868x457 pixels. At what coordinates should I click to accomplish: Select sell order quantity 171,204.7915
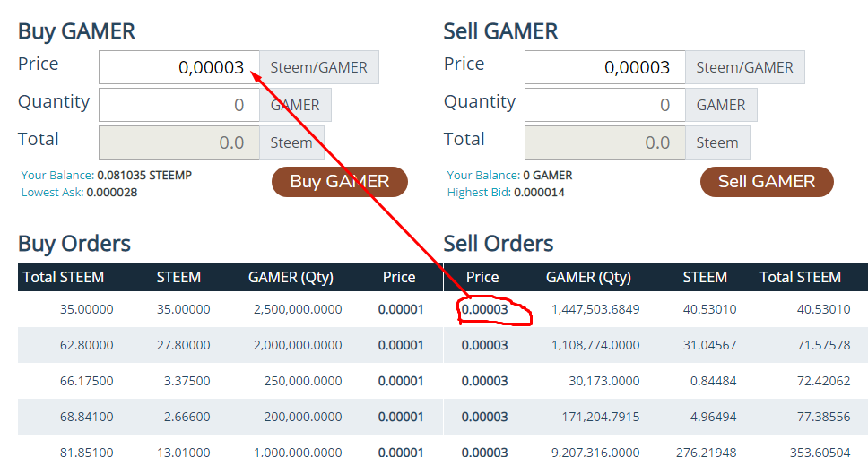(601, 418)
